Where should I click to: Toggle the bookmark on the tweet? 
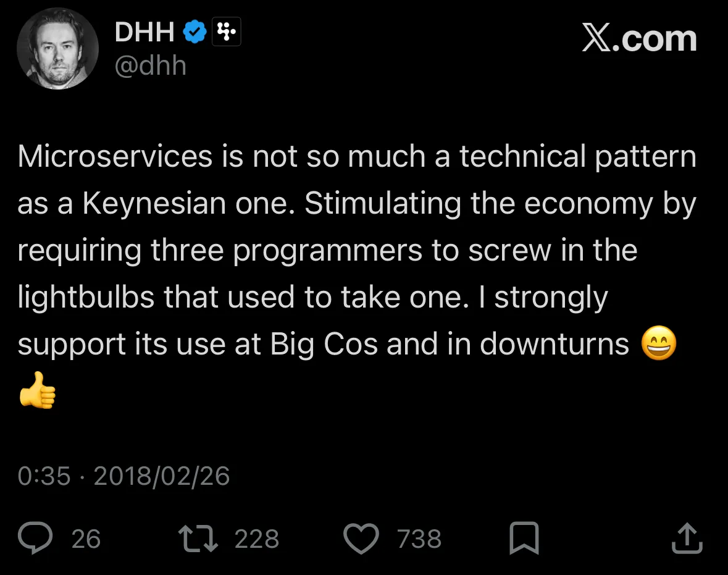click(x=525, y=538)
